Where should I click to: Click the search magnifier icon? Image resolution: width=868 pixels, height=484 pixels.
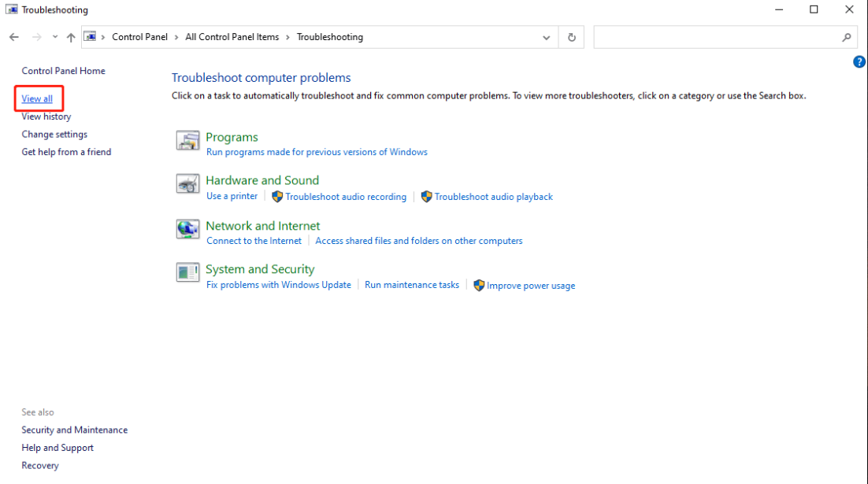point(847,37)
